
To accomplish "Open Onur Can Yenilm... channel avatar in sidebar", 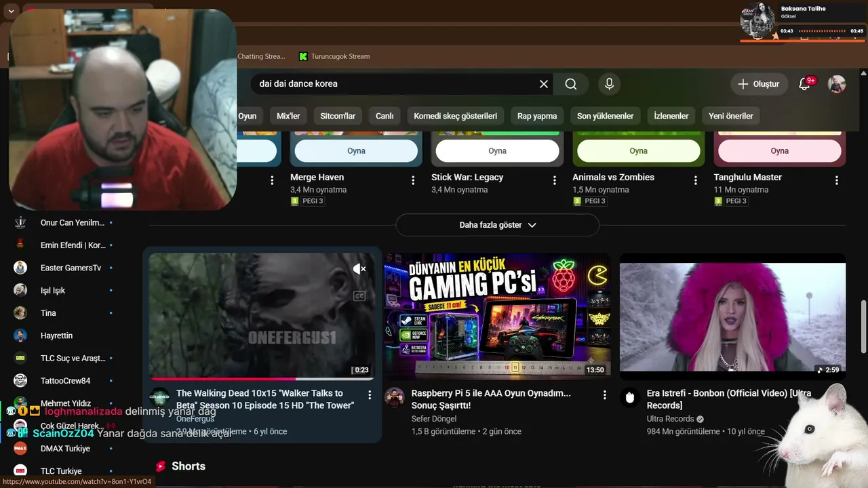I will [x=20, y=222].
